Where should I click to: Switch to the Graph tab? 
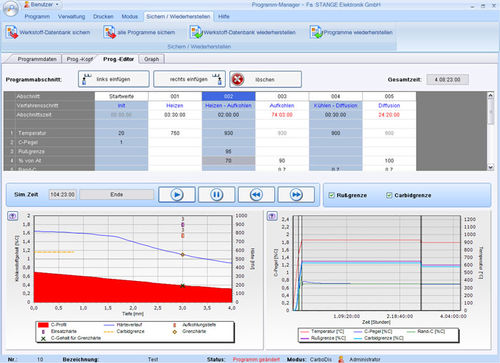point(151,59)
